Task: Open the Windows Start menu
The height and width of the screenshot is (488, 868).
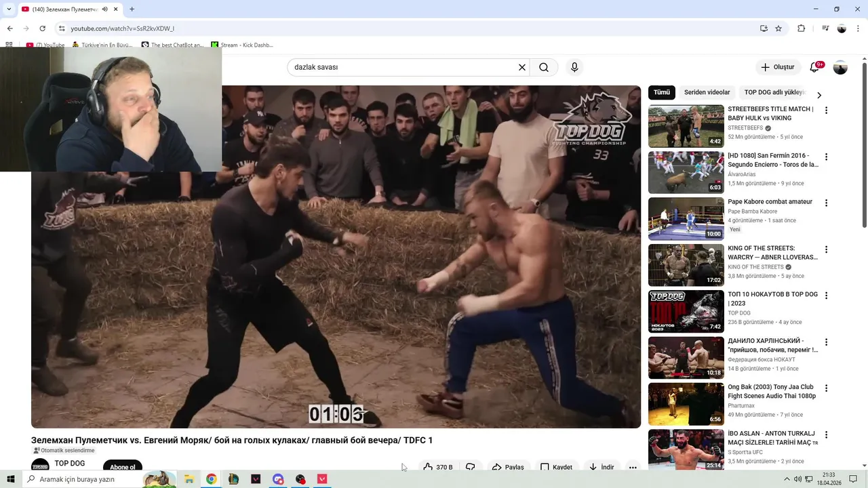Action: click(10, 479)
